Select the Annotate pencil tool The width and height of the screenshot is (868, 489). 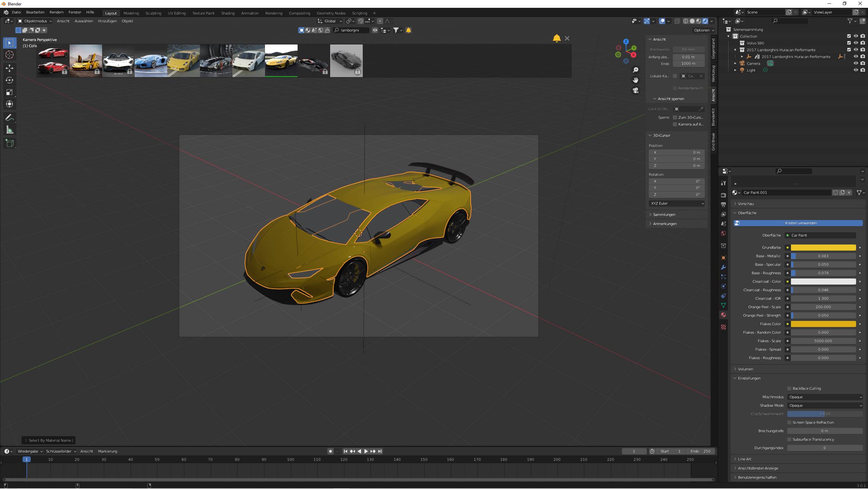point(10,118)
